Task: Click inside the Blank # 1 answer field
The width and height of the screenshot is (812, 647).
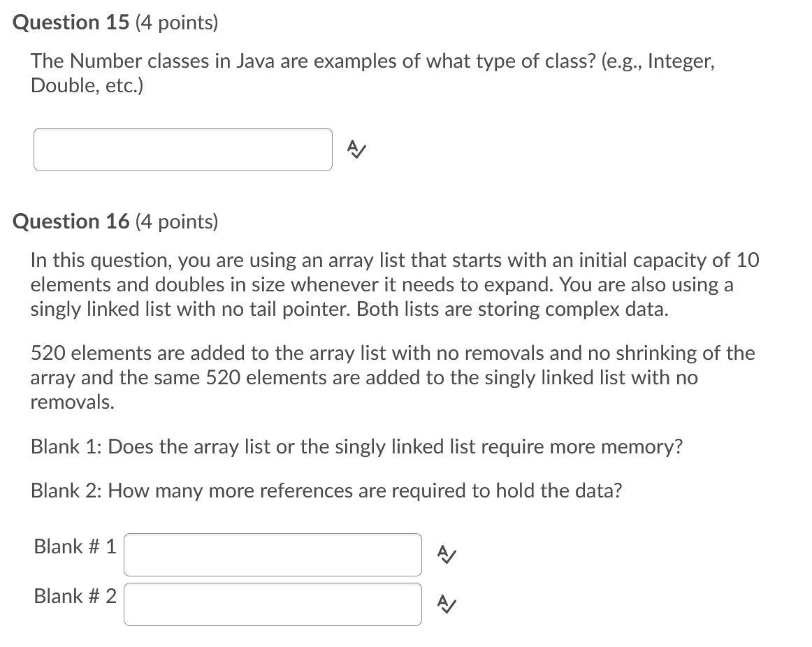Action: click(273, 554)
